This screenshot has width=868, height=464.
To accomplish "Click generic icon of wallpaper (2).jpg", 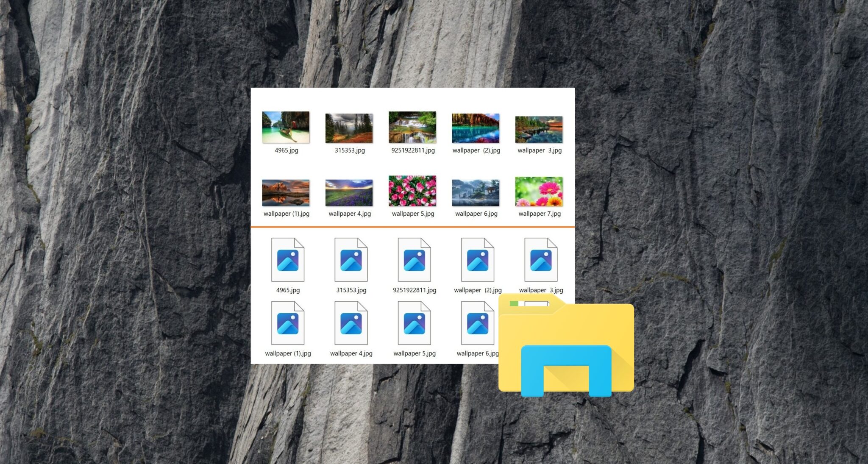I will point(478,260).
